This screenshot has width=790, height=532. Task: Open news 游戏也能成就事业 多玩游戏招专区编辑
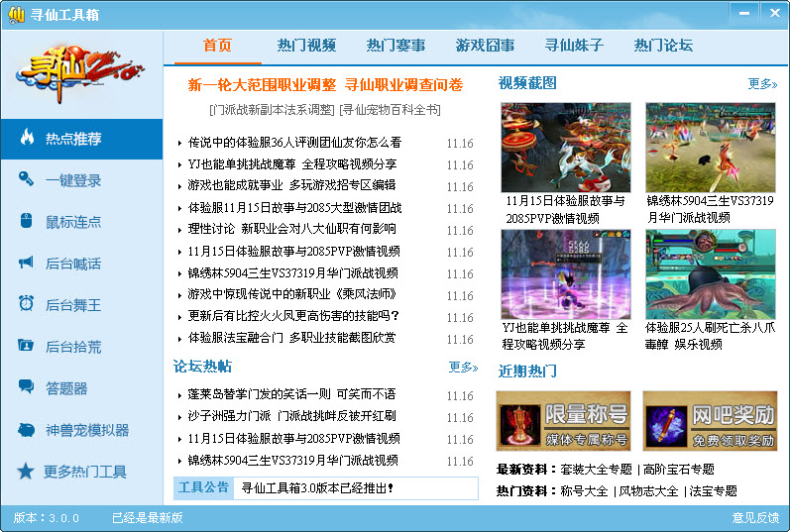pyautogui.click(x=291, y=185)
